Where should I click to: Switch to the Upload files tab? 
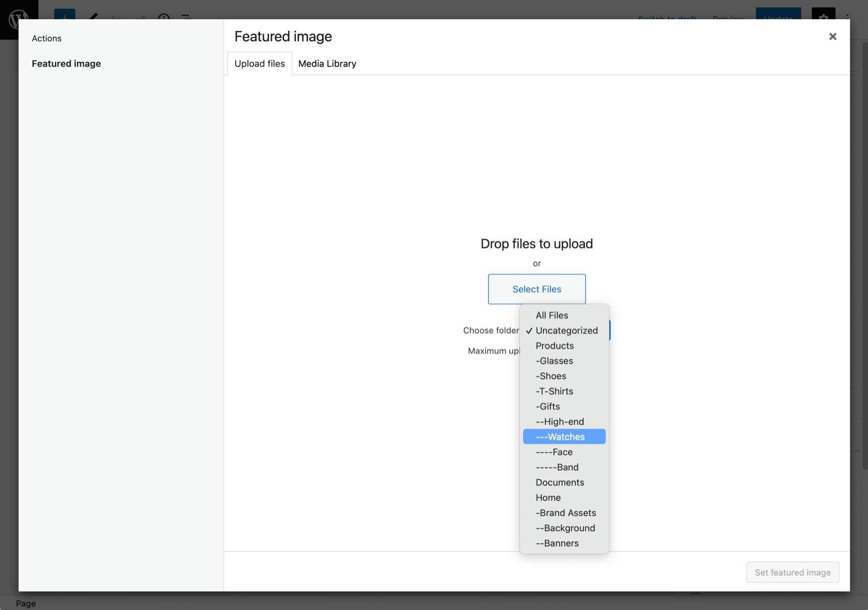tap(259, 64)
